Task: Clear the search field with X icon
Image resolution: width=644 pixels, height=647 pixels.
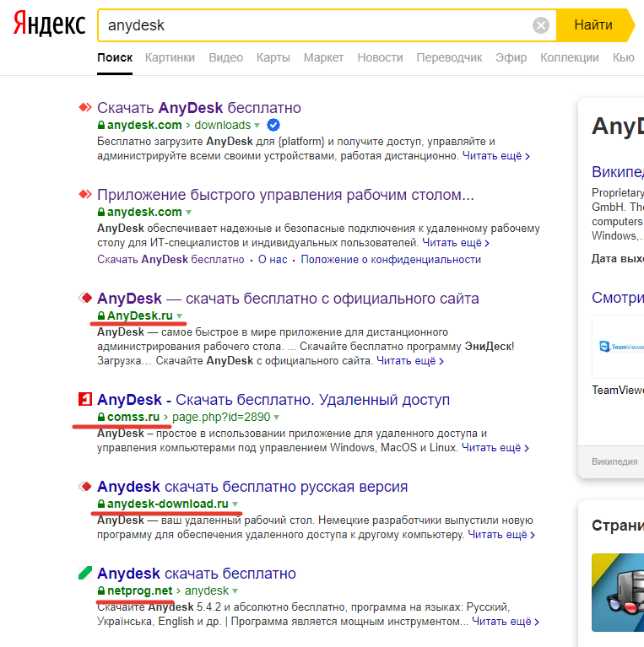Action: [x=541, y=25]
